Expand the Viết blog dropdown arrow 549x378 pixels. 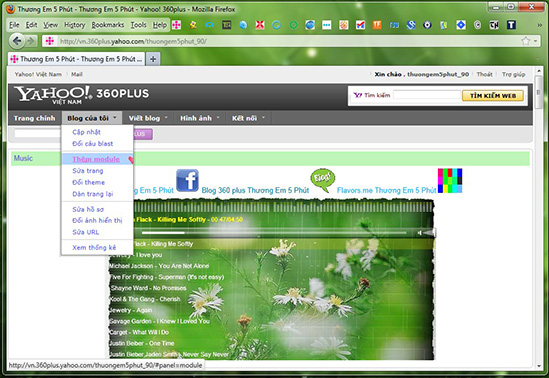tap(166, 118)
